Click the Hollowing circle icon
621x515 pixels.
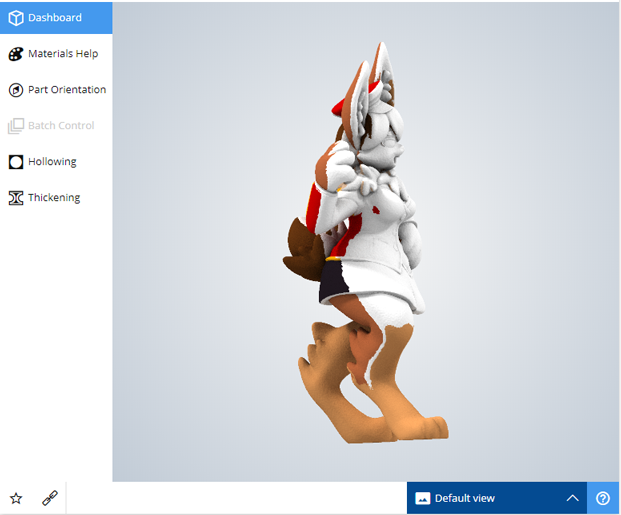click(16, 162)
